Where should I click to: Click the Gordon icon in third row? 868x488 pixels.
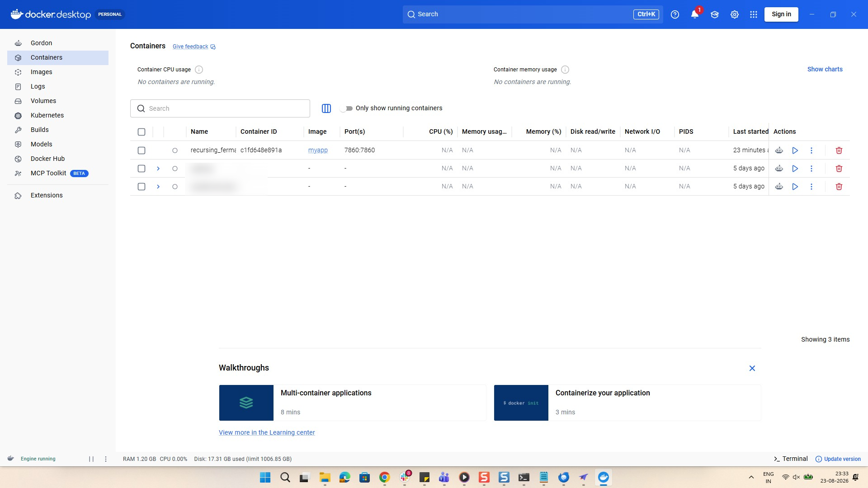(779, 187)
